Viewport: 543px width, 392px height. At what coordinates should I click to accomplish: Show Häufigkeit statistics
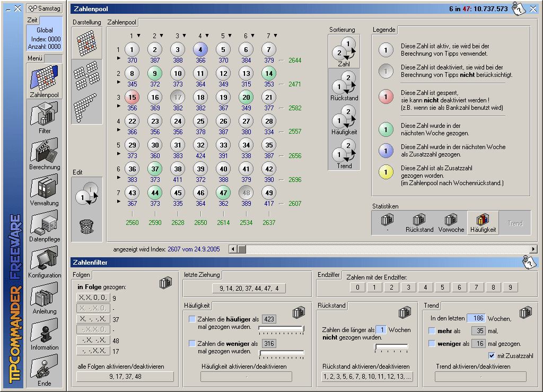pyautogui.click(x=483, y=223)
